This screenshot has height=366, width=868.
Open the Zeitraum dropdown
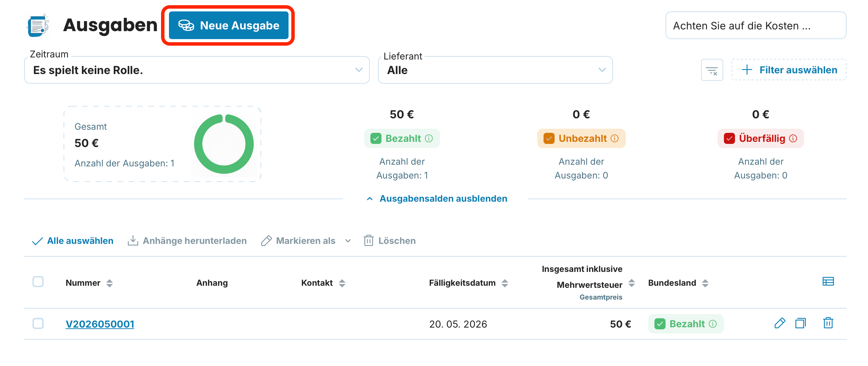coord(197,70)
